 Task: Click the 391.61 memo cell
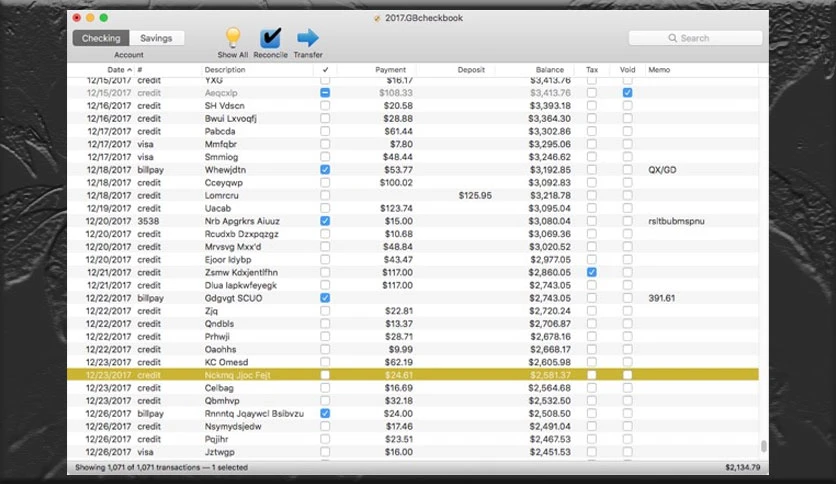[x=662, y=298]
